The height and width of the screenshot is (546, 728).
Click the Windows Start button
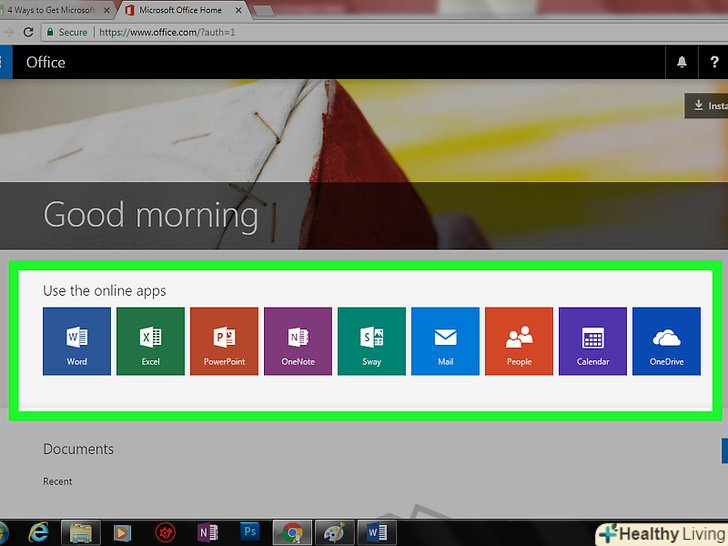point(4,533)
